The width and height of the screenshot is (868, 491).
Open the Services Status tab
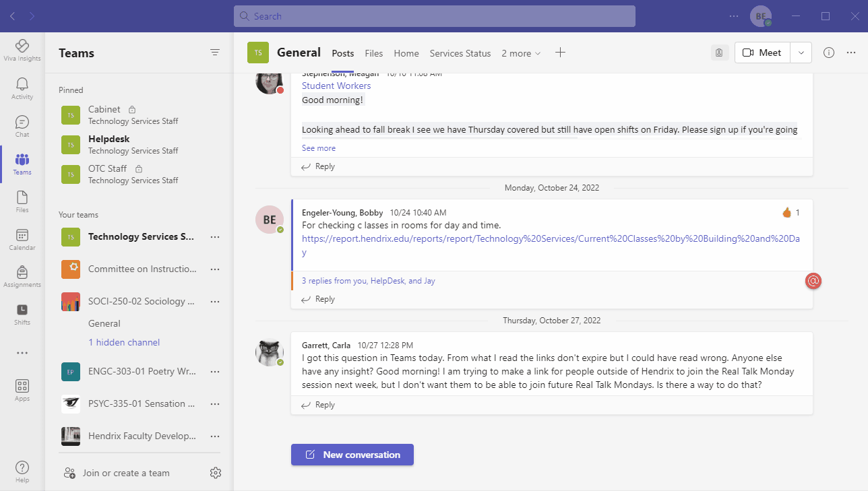[x=460, y=53]
